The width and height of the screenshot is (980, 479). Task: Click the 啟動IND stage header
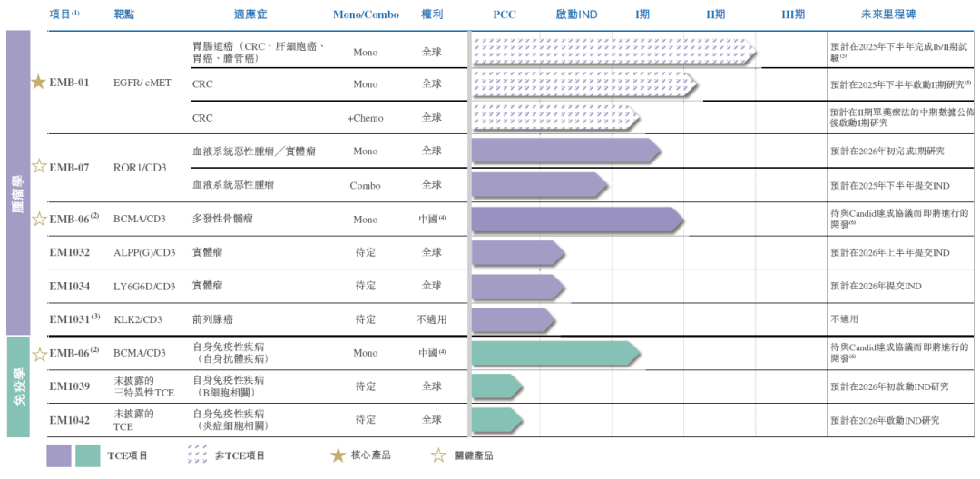point(576,15)
